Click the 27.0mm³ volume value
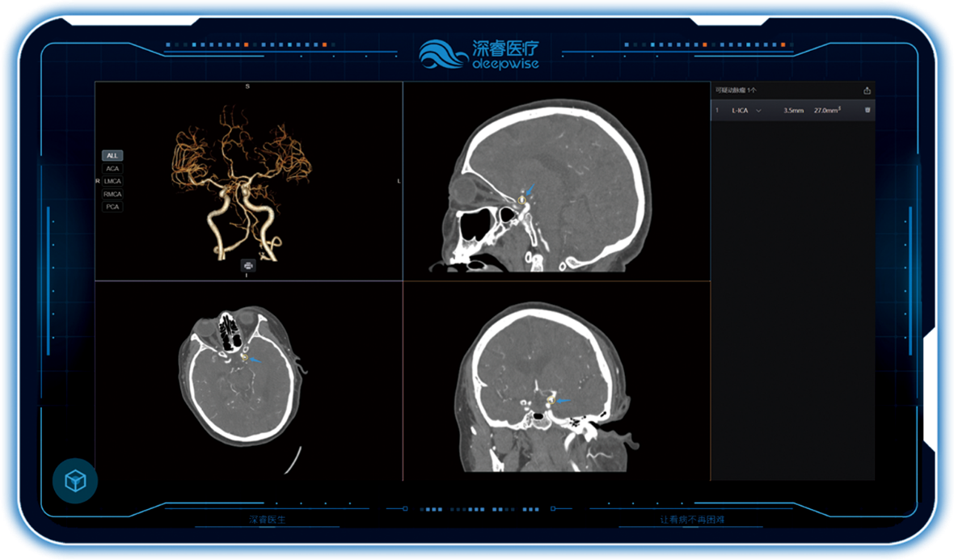Viewport: 954px width, 560px height. (827, 110)
